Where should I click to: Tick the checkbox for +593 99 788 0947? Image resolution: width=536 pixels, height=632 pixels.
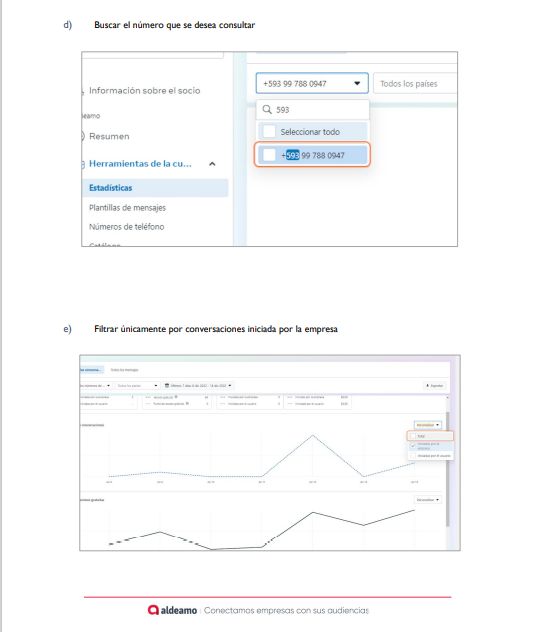click(269, 155)
